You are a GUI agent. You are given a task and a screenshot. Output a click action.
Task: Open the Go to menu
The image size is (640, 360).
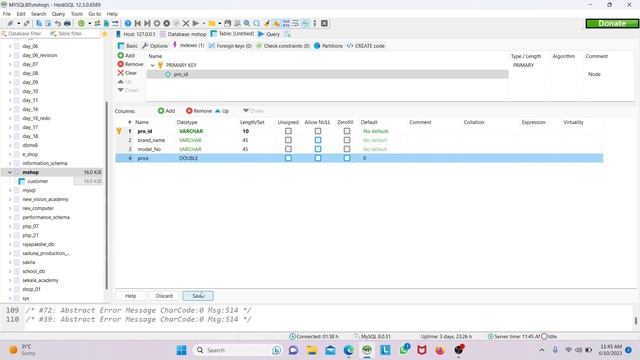94,14
